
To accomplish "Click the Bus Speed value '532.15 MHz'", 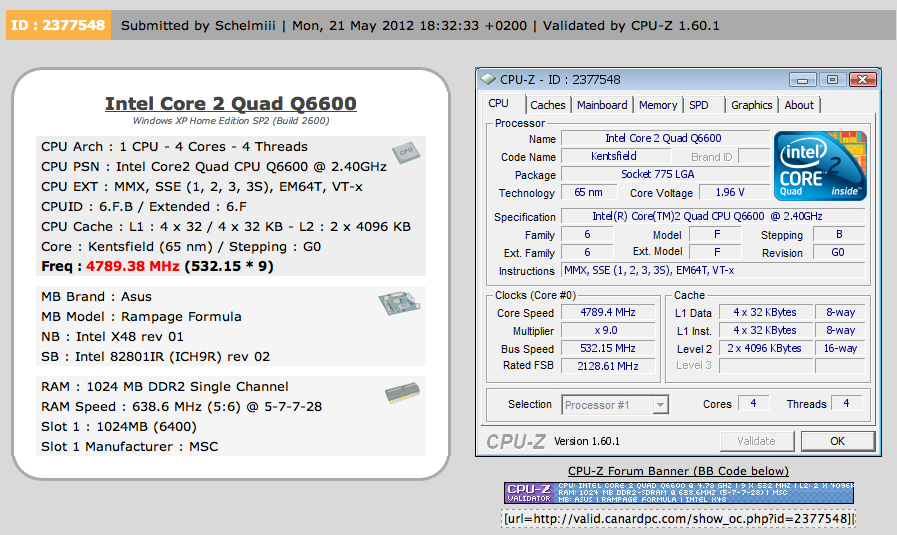I will point(608,348).
